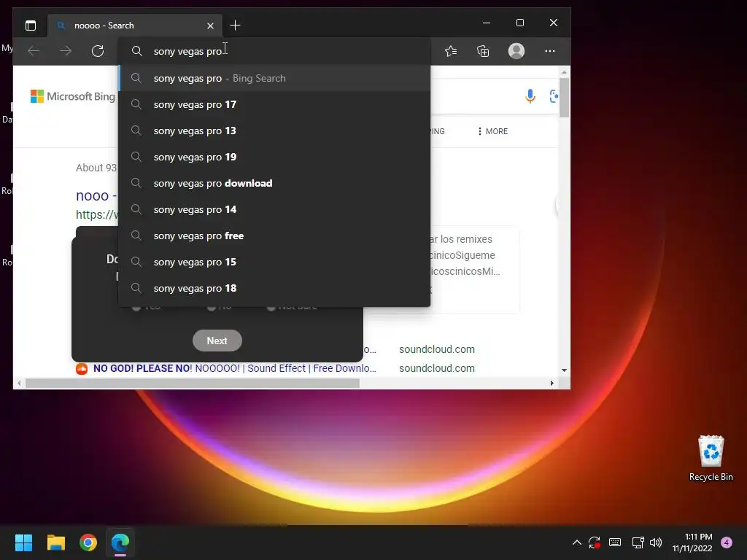Close the 'noooo - Search' tab
This screenshot has height=560, width=747.
(210, 26)
